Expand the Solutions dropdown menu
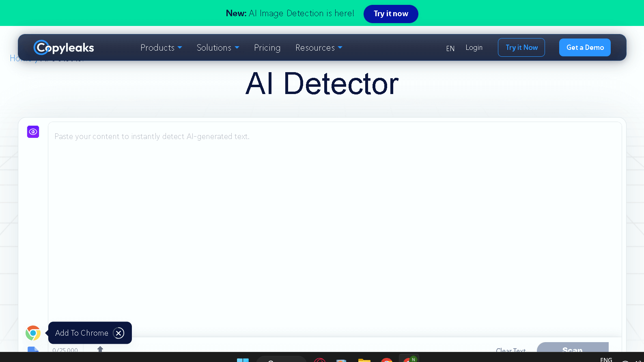Image resolution: width=644 pixels, height=362 pixels. click(x=218, y=48)
